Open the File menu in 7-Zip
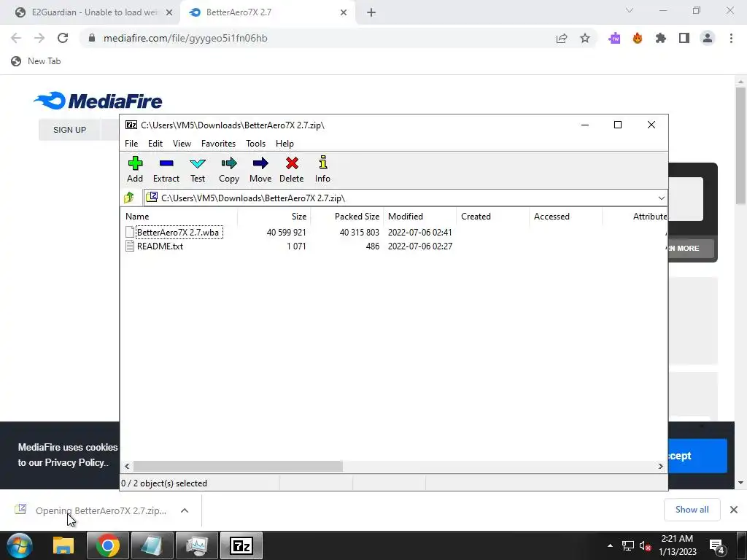This screenshot has width=747, height=560. tap(131, 144)
